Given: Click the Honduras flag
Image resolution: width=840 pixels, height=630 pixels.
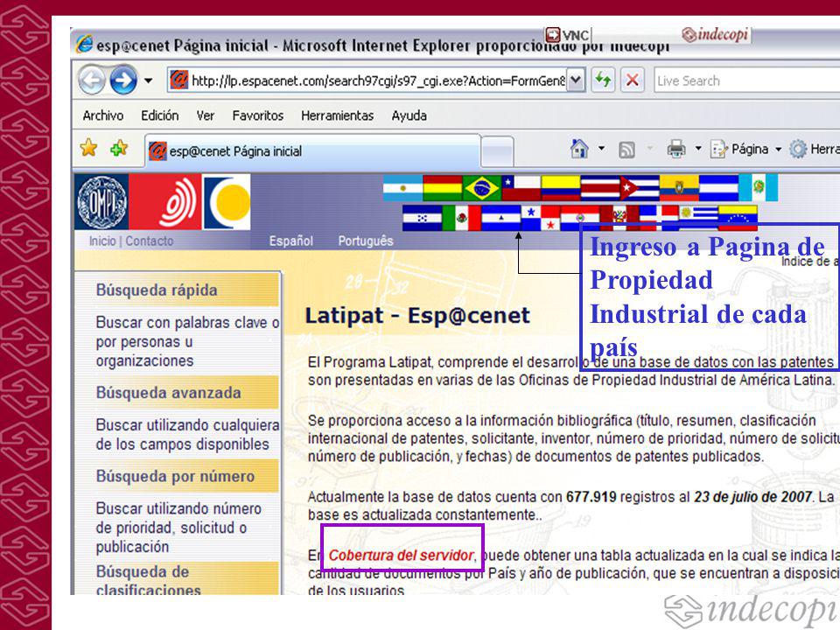Looking at the screenshot, I should click(422, 218).
